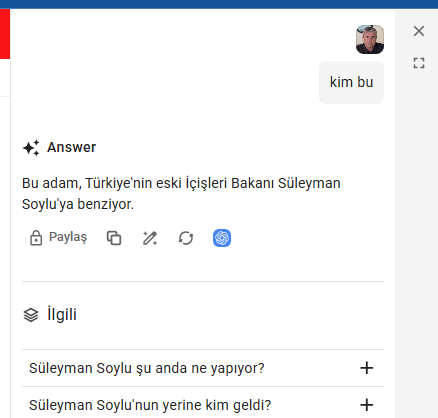Close the answer side panel
438x418 pixels.
(419, 31)
